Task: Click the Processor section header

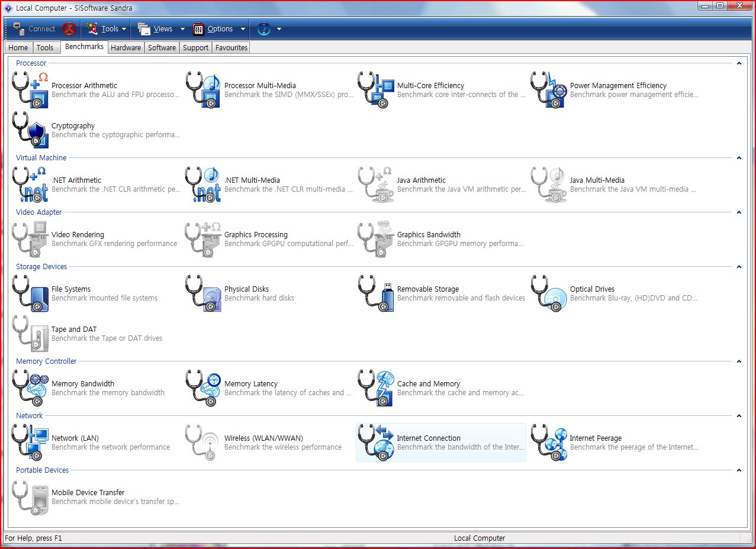Action: (x=31, y=63)
